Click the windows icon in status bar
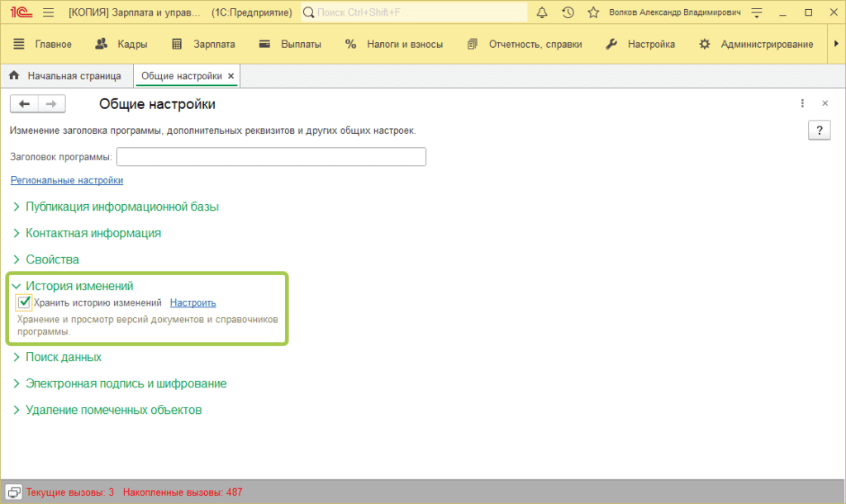This screenshot has width=846, height=504. [x=13, y=492]
